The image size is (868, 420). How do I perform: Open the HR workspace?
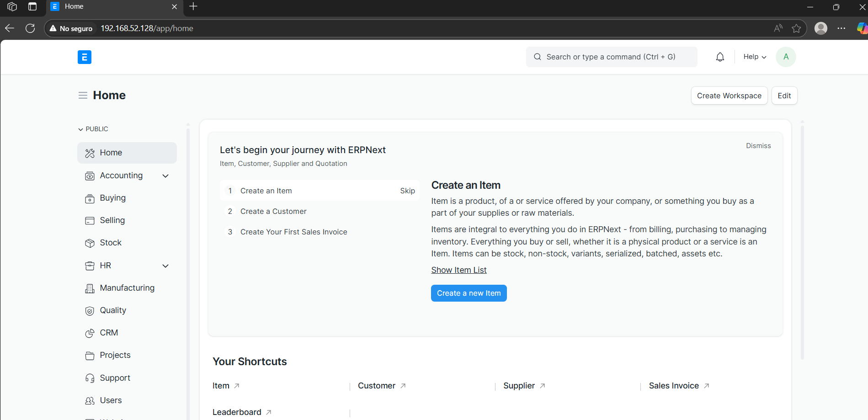coord(106,266)
